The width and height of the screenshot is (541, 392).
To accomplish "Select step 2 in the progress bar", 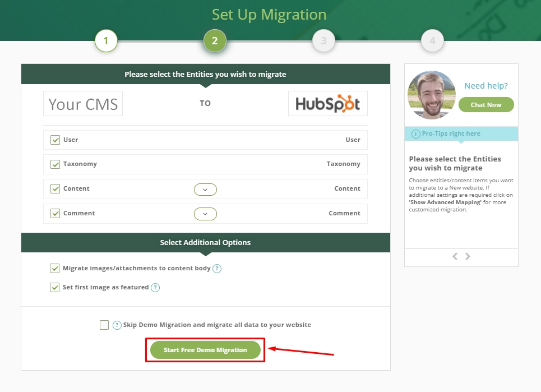I will [215, 41].
